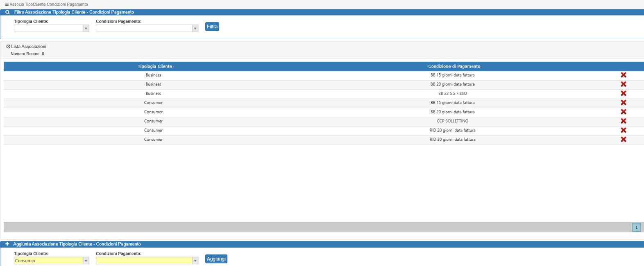Sort by Condizione di Pagamento column header

point(454,66)
